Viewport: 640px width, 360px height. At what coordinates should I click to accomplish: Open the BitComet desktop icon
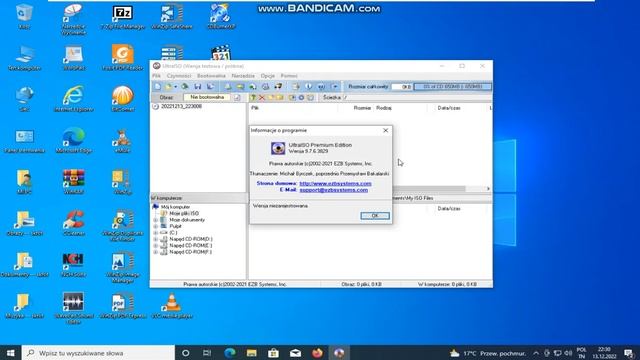(122, 99)
